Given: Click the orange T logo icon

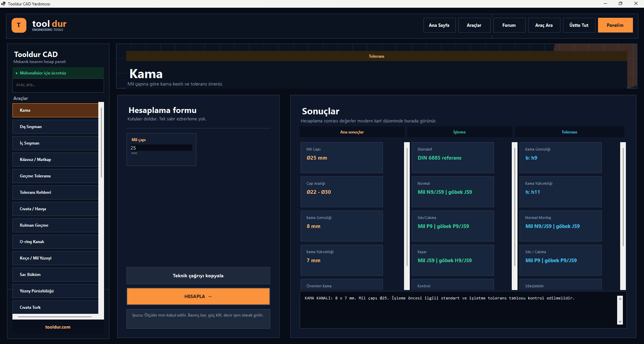Looking at the screenshot, I should tap(19, 25).
